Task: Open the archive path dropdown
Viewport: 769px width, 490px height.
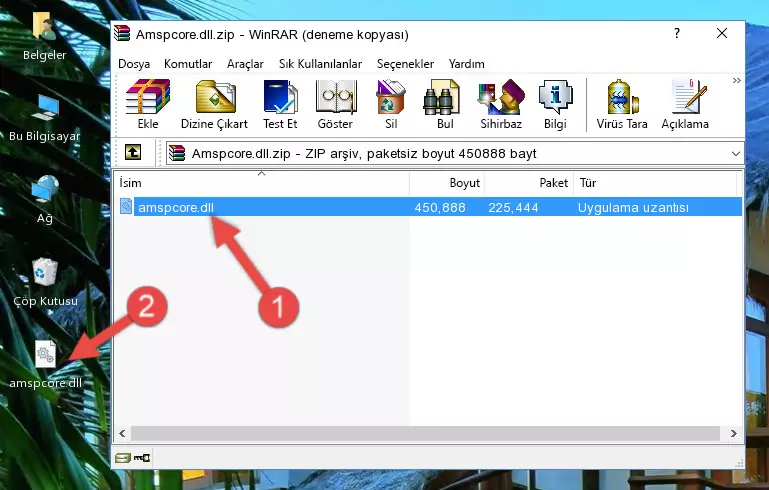Action: pos(736,154)
